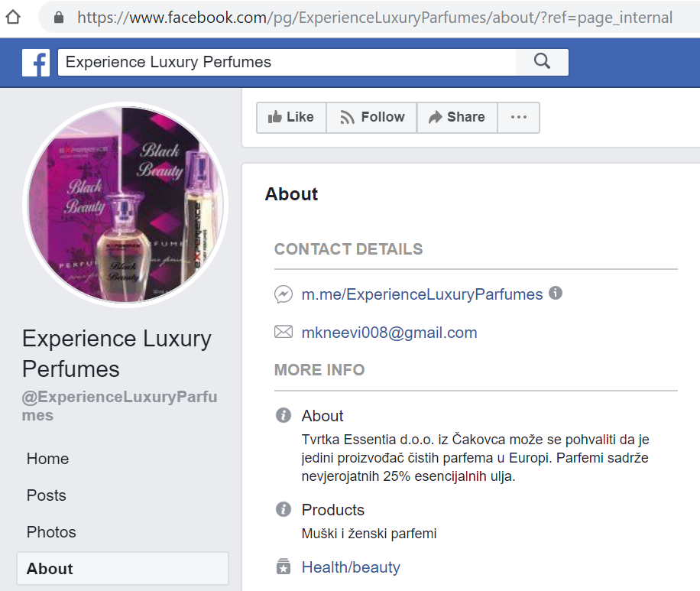Select the About tab in sidebar

pyautogui.click(x=50, y=569)
